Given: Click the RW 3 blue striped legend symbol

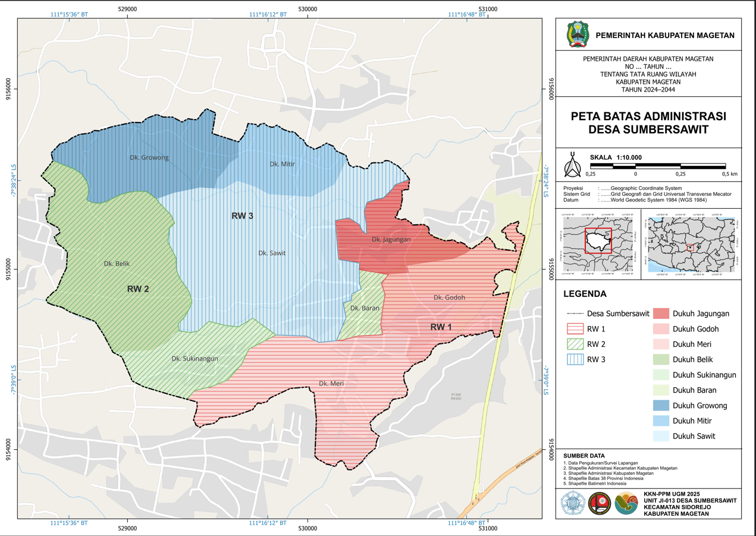Looking at the screenshot, I should coord(575,359).
